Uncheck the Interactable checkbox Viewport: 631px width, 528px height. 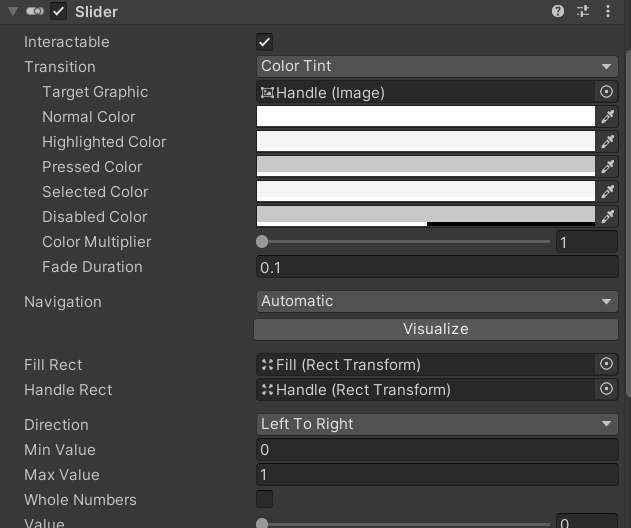coord(264,42)
